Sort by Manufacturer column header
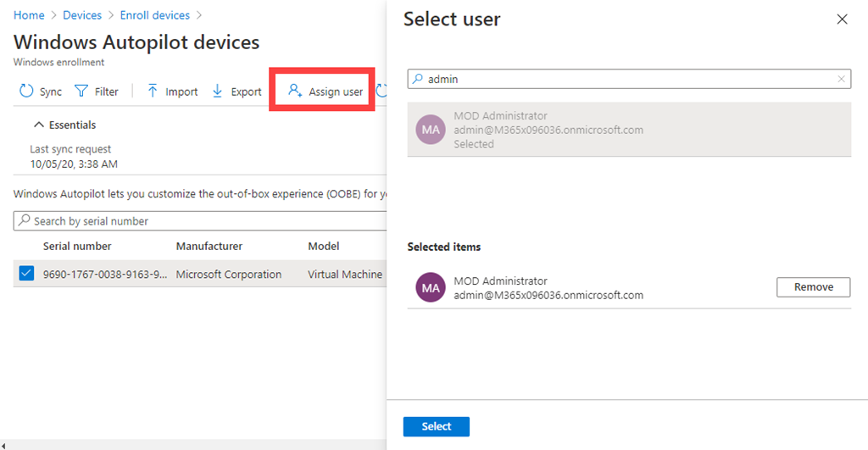 click(x=209, y=246)
